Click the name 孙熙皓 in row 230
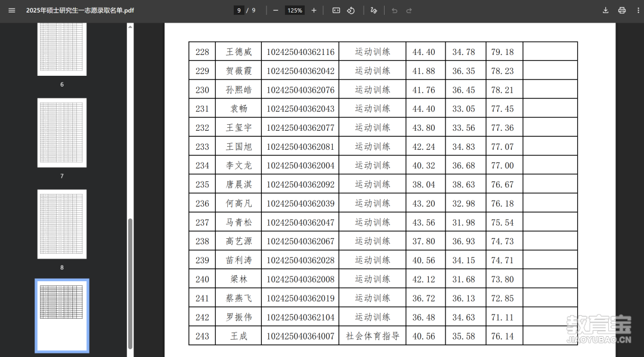The image size is (644, 357). pyautogui.click(x=239, y=90)
